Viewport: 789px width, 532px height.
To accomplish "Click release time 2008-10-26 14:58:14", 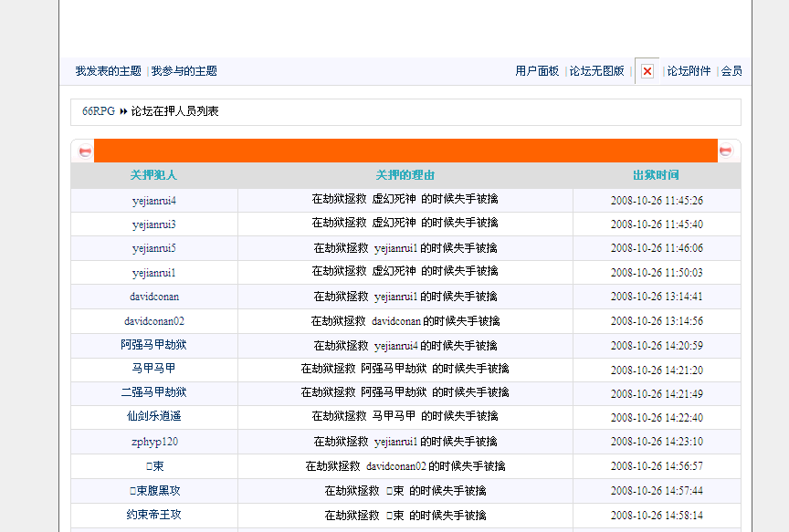I will [x=657, y=515].
